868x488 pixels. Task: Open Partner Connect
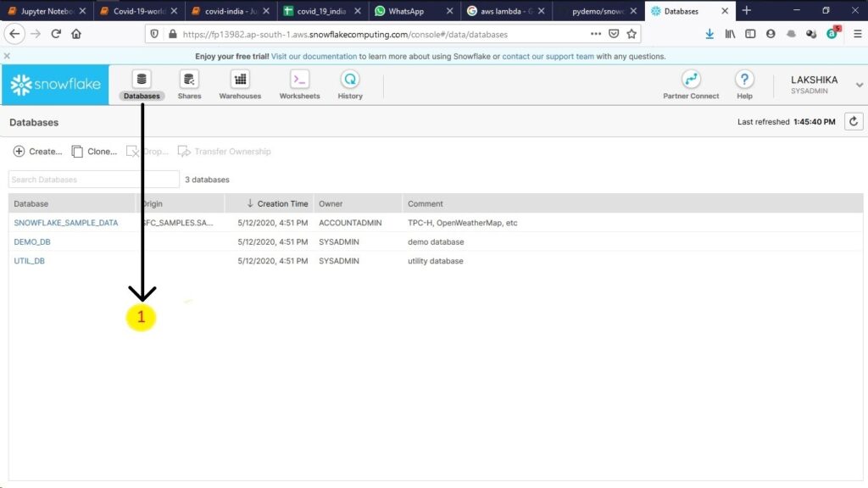(x=691, y=80)
